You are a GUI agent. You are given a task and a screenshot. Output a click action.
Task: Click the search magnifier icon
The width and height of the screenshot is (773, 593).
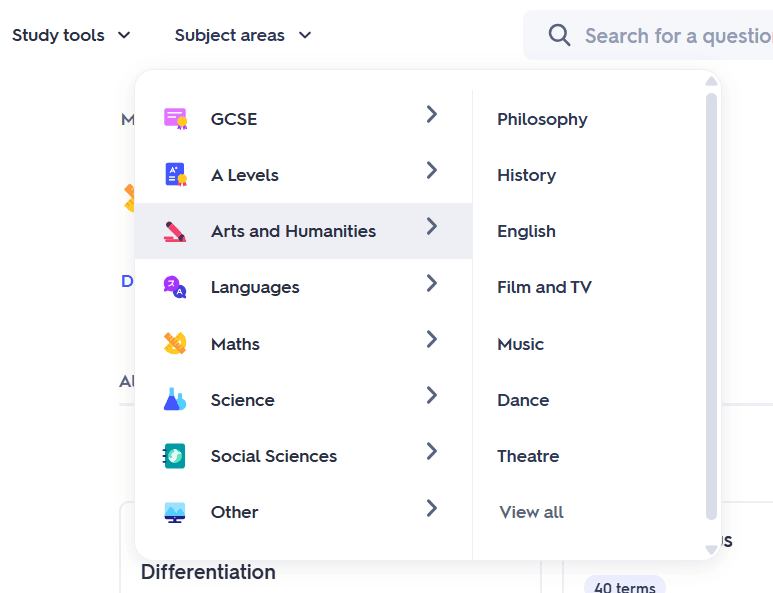pyautogui.click(x=560, y=35)
